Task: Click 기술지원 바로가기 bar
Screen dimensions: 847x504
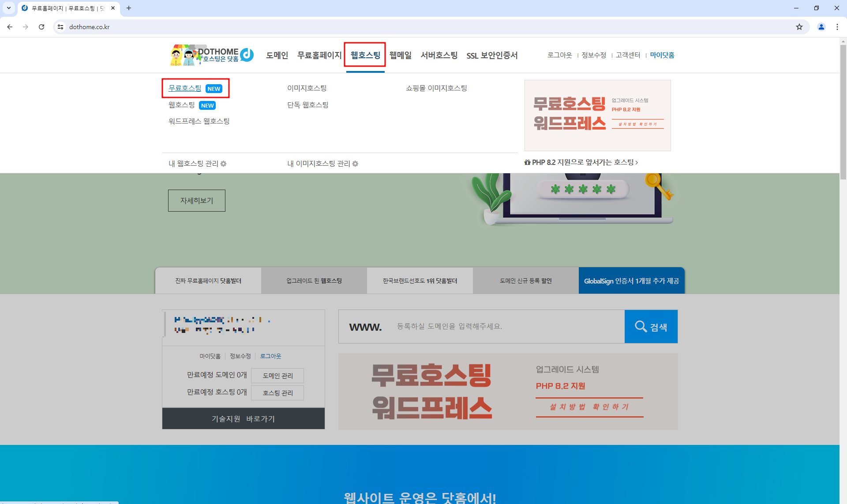Action: 244,418
